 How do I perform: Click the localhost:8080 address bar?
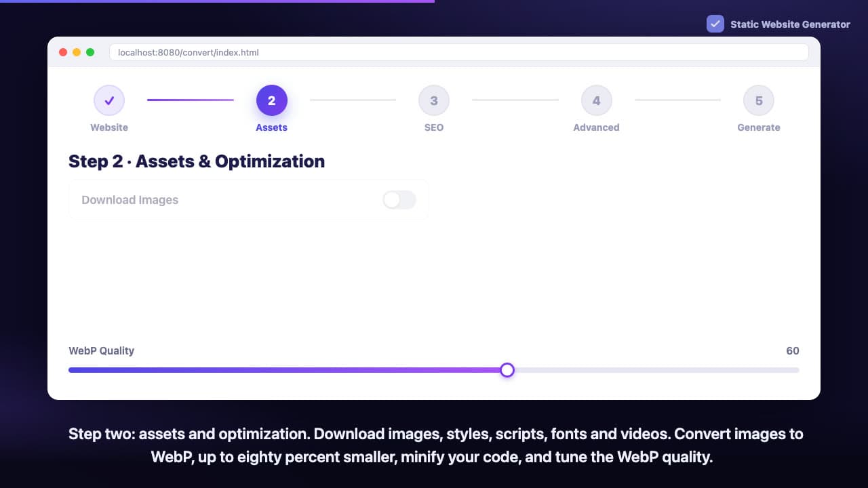459,52
